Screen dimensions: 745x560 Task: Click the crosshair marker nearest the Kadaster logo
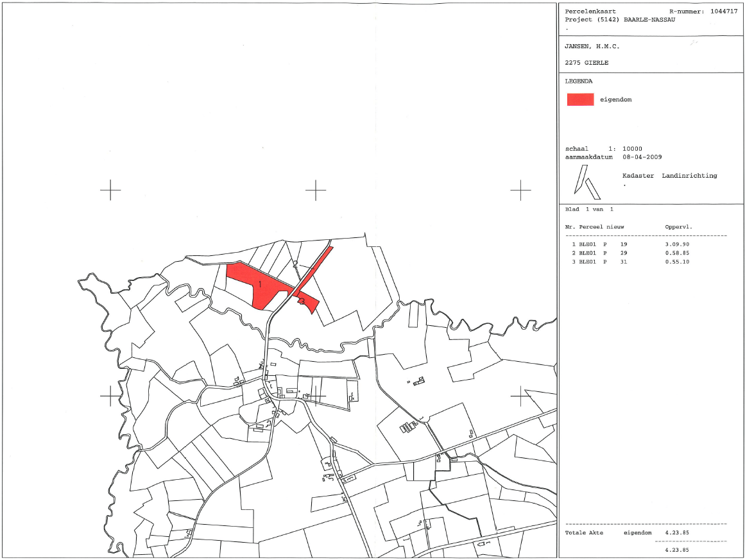521,190
